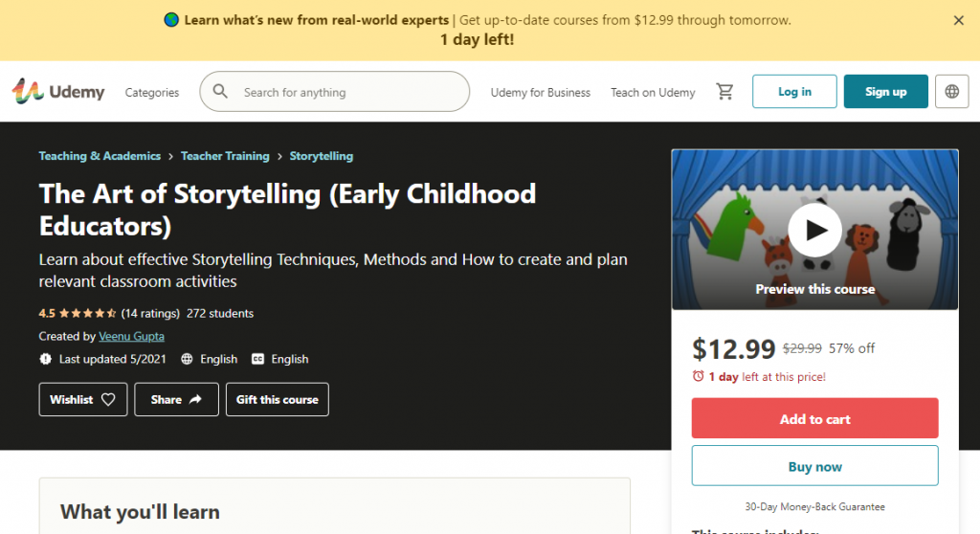Viewport: 980px width, 534px height.
Task: Share this course
Action: 176,400
